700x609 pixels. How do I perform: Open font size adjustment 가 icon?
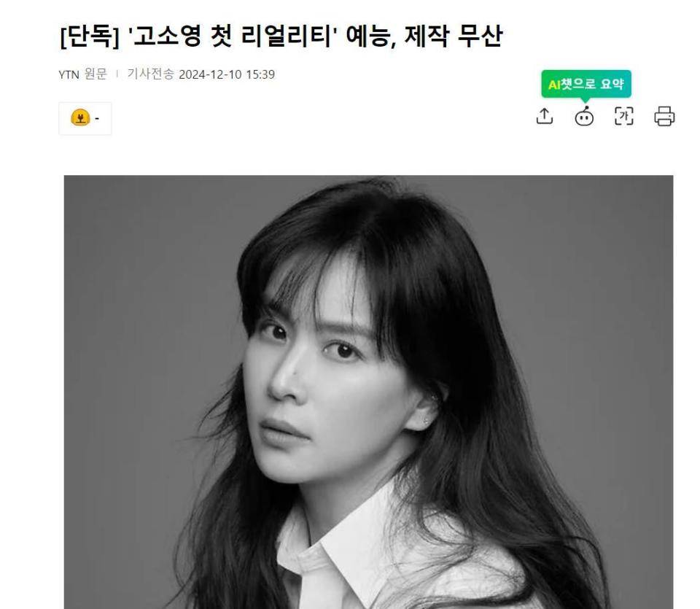(623, 116)
